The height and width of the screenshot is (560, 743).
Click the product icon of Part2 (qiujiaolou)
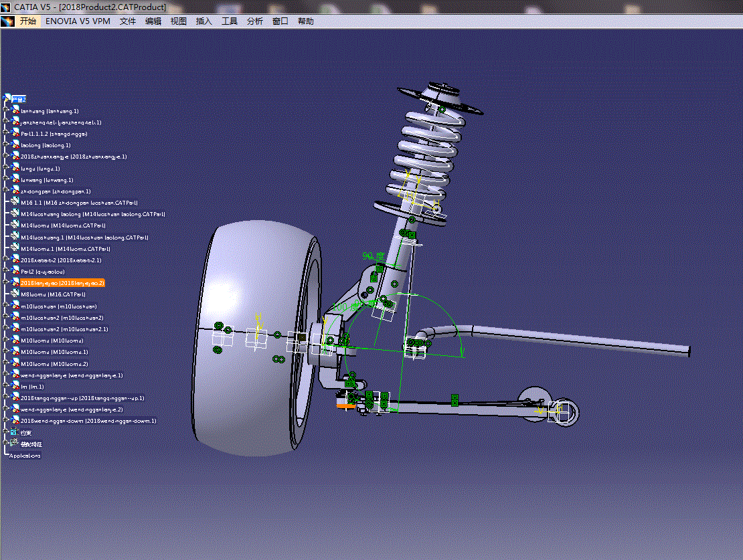tap(15, 271)
